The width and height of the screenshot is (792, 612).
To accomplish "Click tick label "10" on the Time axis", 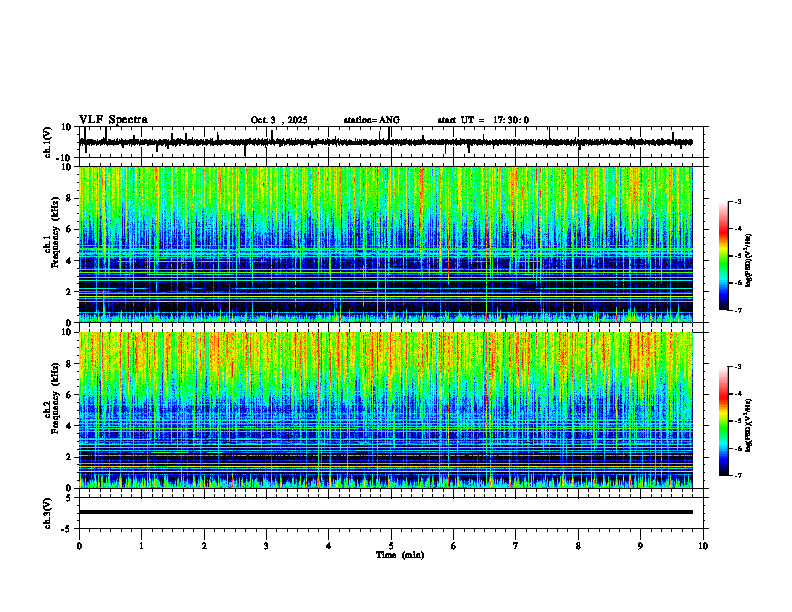I will (x=703, y=546).
